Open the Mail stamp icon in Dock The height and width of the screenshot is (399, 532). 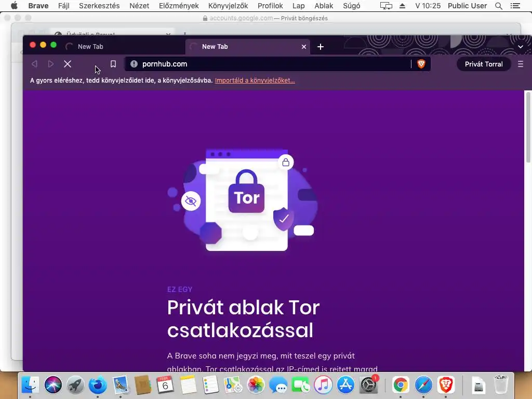pos(121,385)
